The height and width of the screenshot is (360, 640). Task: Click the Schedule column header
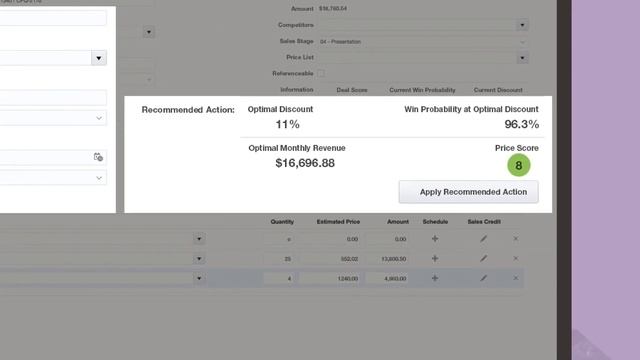pos(435,222)
